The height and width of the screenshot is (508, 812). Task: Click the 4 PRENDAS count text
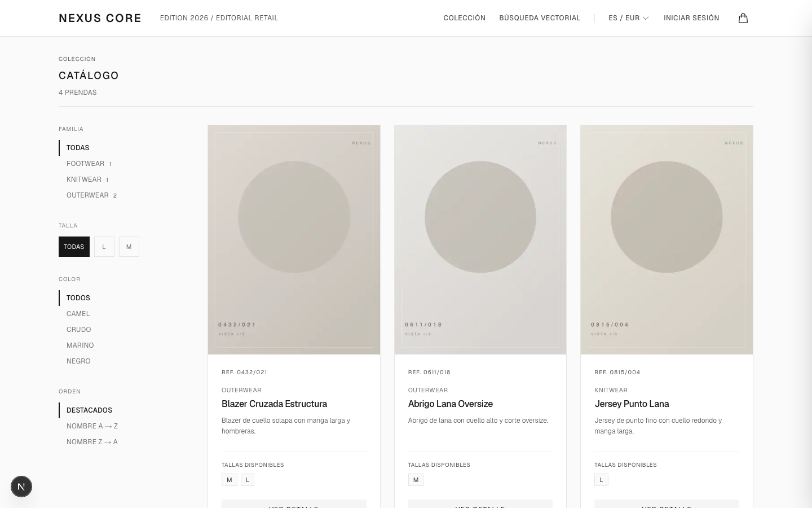point(78,93)
